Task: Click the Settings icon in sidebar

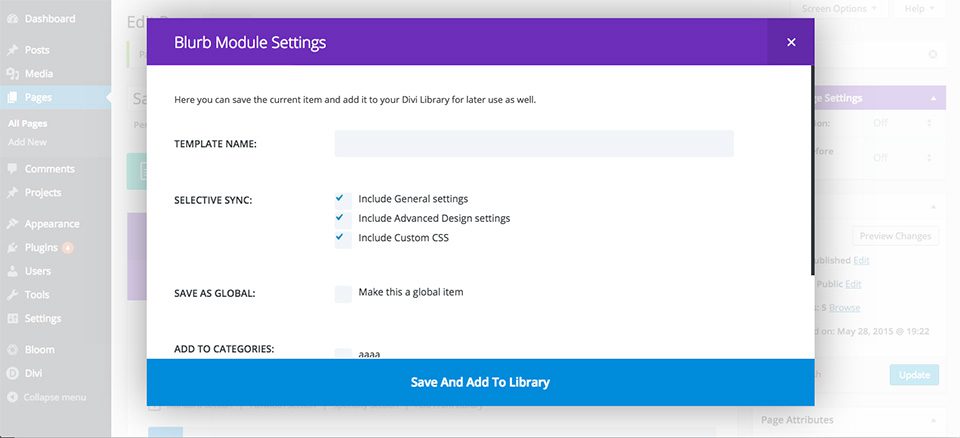Action: [12, 319]
